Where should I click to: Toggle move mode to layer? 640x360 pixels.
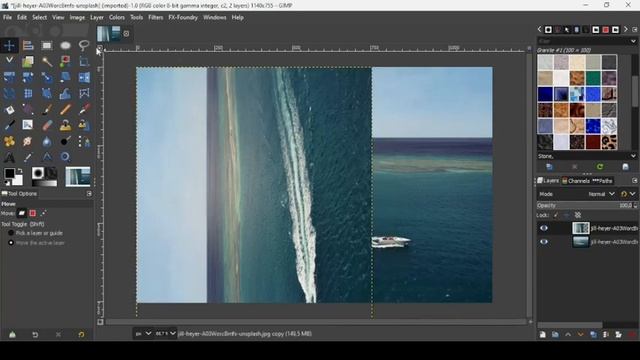click(x=21, y=213)
